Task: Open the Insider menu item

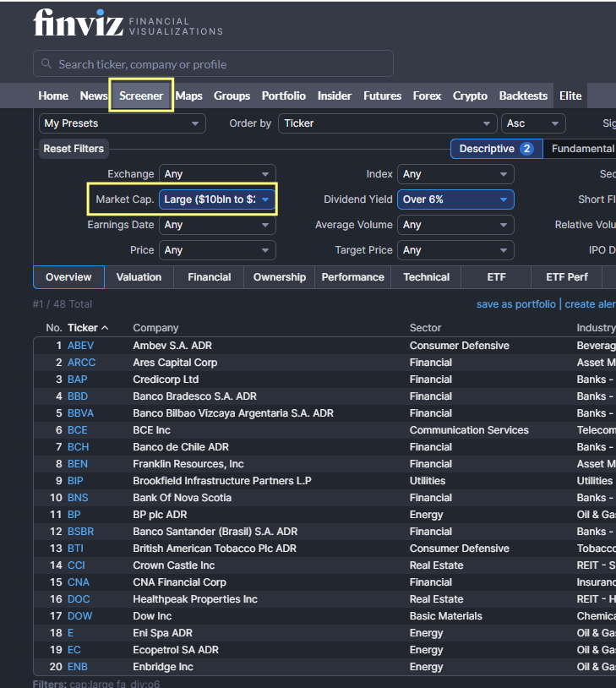Action: point(335,96)
